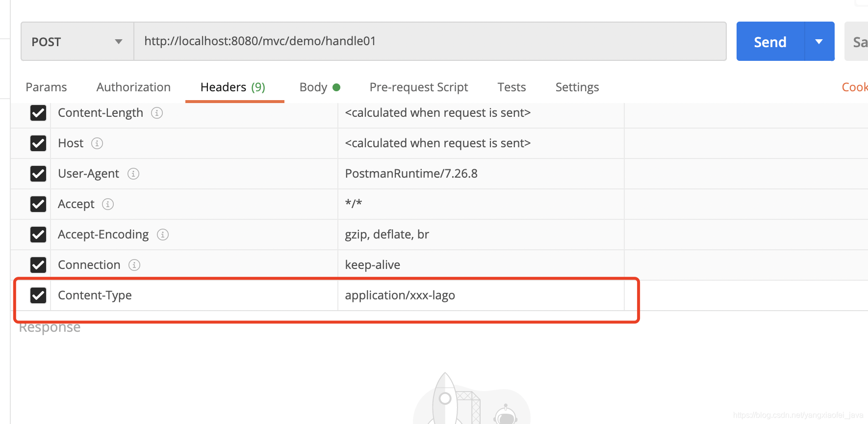Click the User-Agent header name

(x=88, y=174)
